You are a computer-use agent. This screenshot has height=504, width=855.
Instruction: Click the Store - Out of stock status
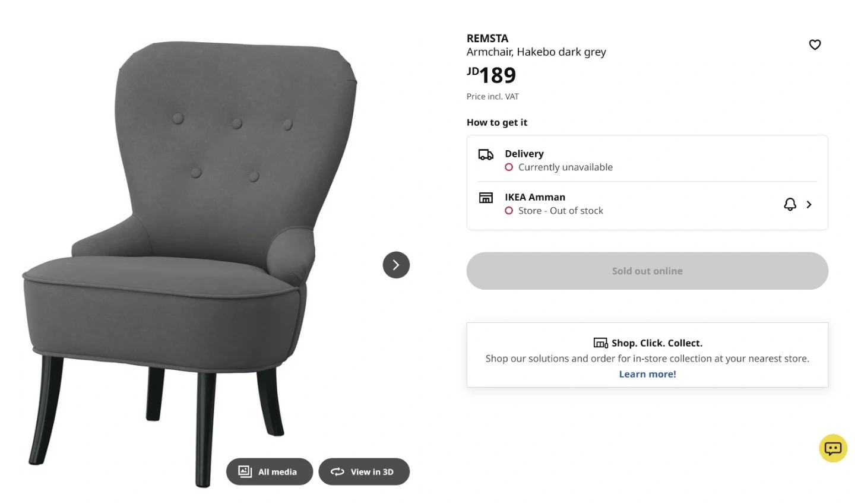(560, 211)
